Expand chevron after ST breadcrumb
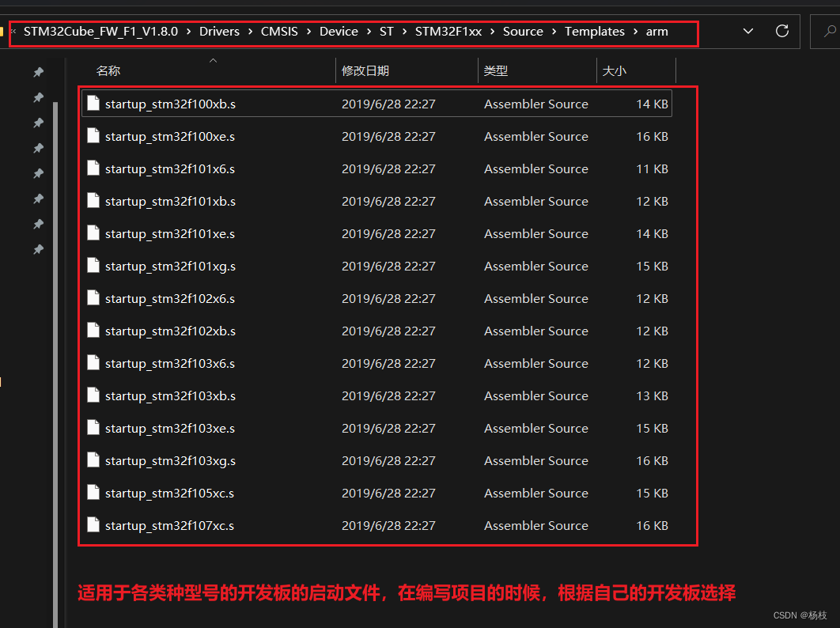 coord(404,32)
